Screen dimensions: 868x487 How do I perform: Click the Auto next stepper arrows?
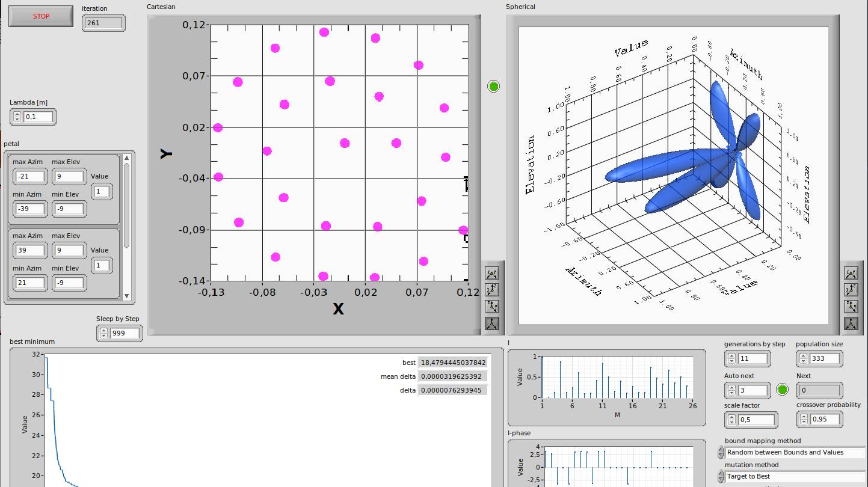tap(731, 390)
